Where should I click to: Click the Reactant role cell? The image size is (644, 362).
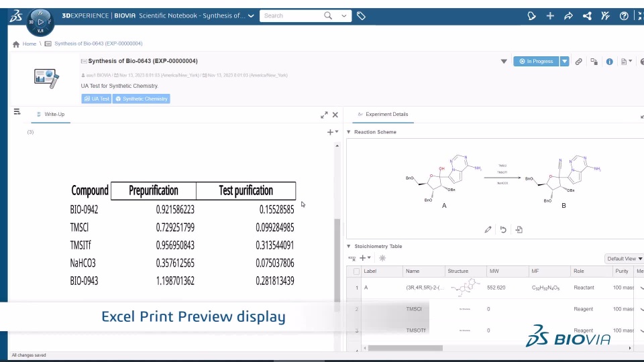click(584, 288)
